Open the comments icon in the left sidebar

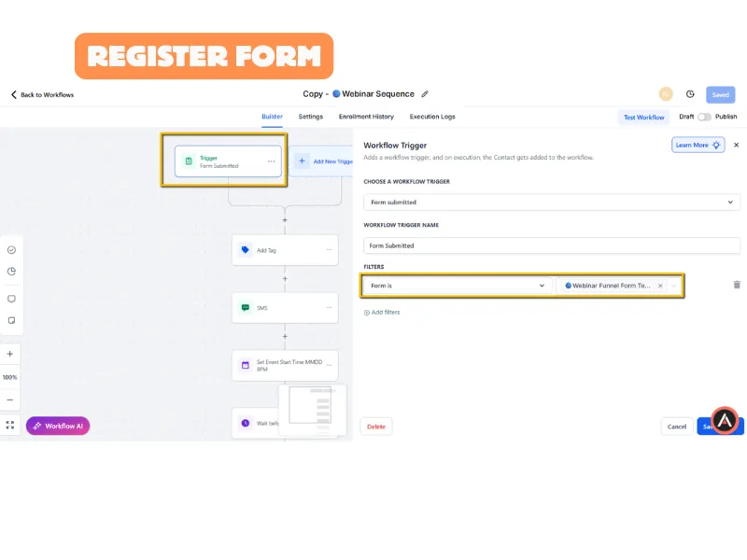pos(11,299)
